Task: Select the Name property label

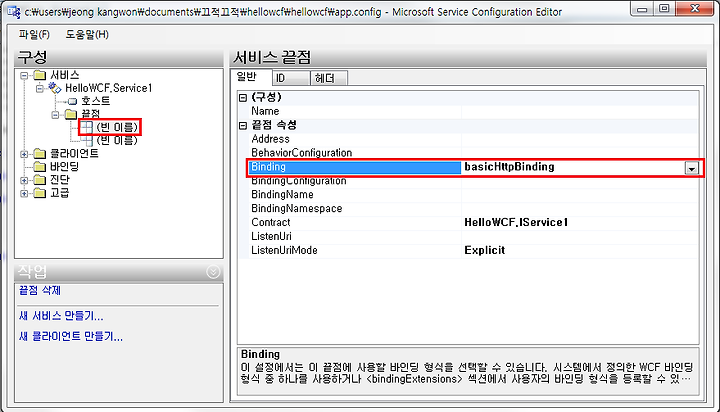Action: click(x=265, y=111)
